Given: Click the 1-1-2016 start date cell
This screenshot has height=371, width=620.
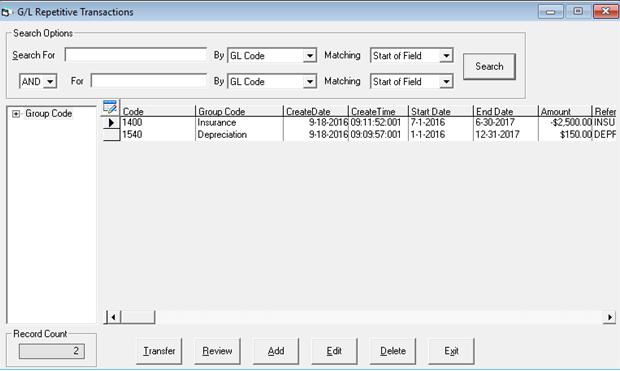Looking at the screenshot, I should coord(440,134).
